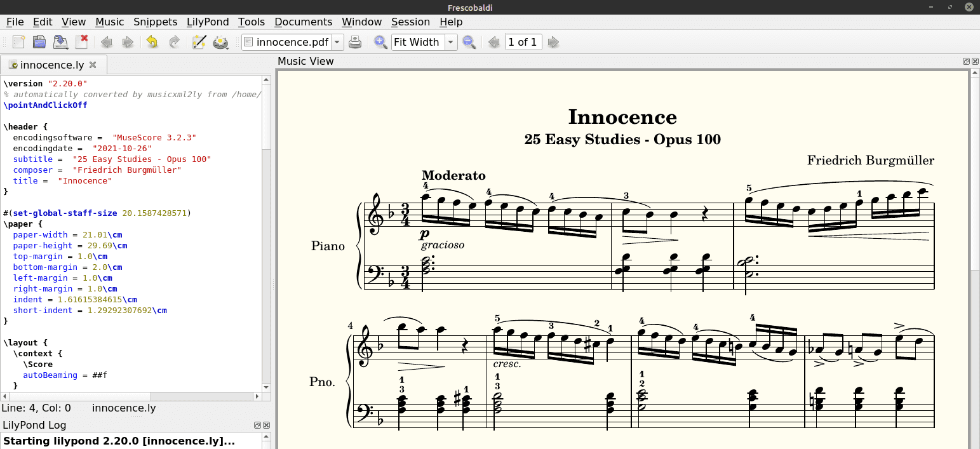Open the Snippets menu

click(155, 22)
